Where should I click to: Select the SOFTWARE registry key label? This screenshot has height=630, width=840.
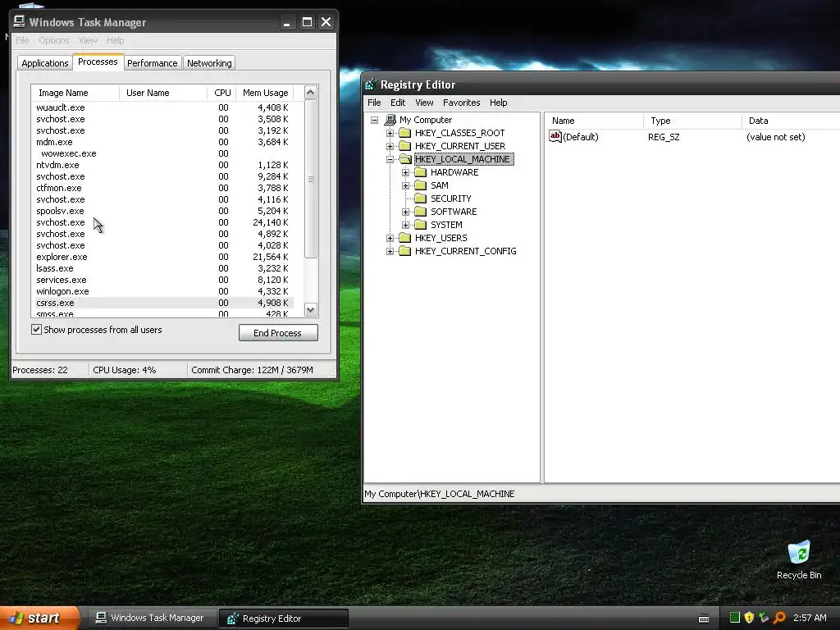454,212
